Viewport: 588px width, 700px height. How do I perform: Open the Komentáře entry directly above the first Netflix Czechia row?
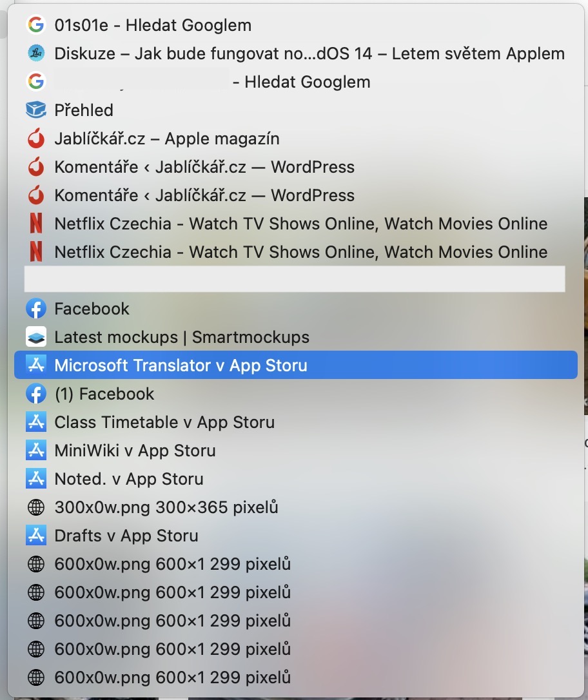pos(295,195)
